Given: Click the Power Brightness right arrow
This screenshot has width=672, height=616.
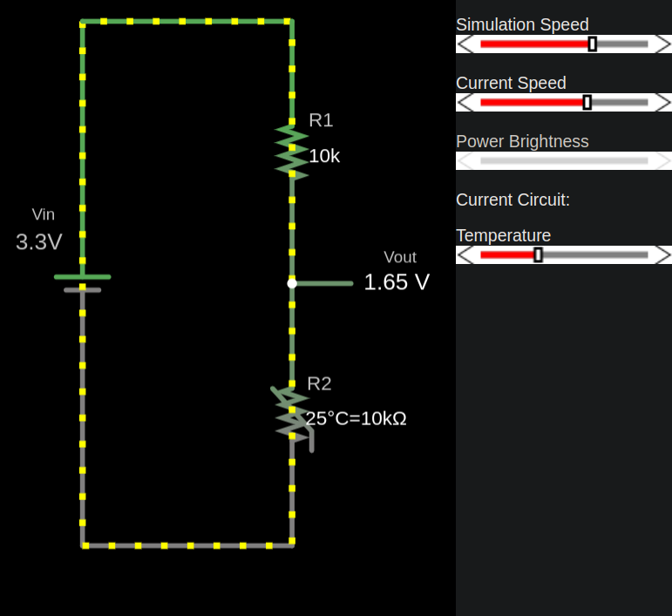Looking at the screenshot, I should pyautogui.click(x=662, y=161).
